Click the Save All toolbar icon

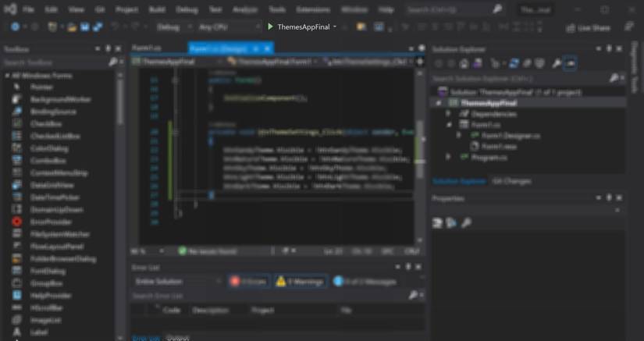(98, 27)
